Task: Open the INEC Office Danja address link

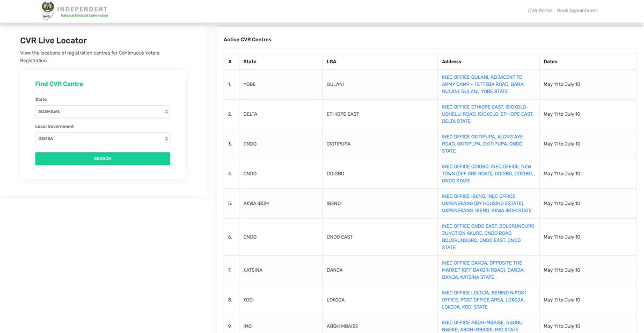Action: 483,270
